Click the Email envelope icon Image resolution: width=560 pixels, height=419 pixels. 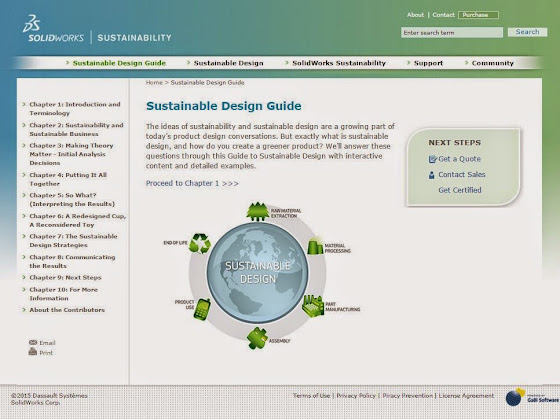[33, 343]
